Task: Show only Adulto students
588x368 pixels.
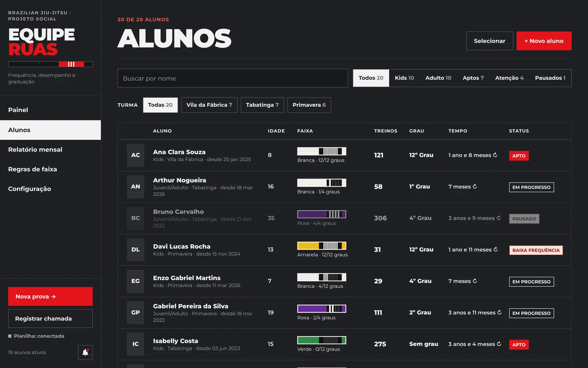Action: [438, 78]
